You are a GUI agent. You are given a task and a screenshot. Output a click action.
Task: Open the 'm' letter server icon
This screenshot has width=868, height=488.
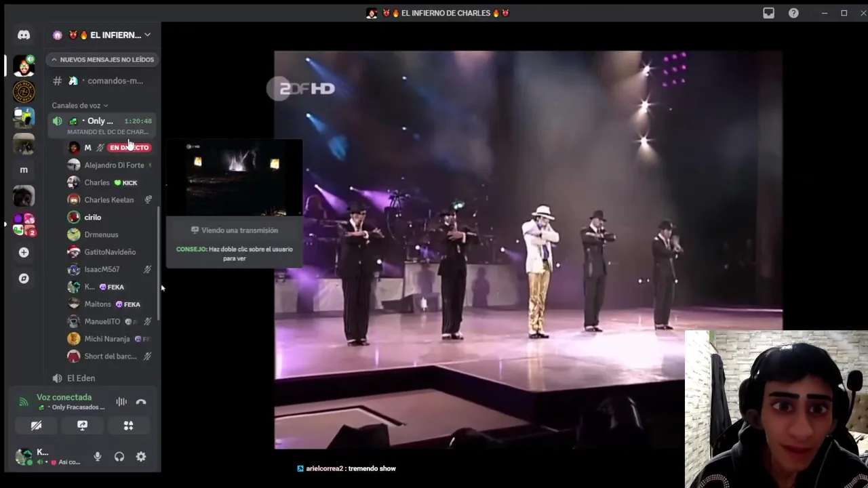(24, 170)
